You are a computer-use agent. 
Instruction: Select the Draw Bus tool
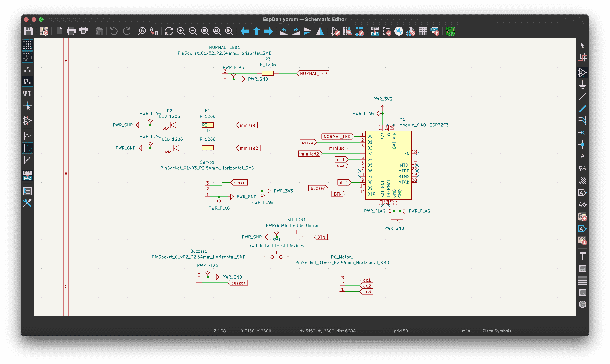point(582,108)
